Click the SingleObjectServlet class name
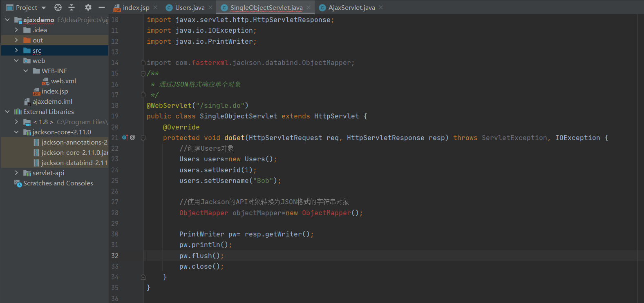 coord(239,116)
